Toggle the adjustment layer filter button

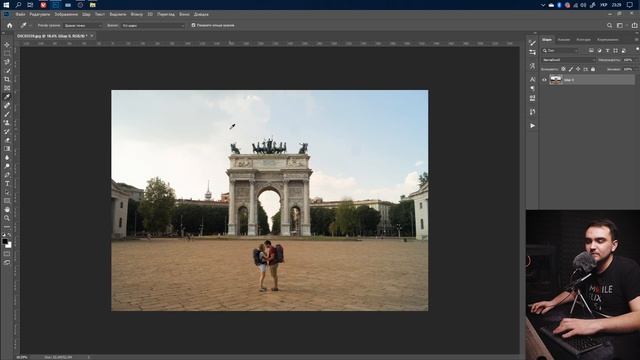coord(599,51)
